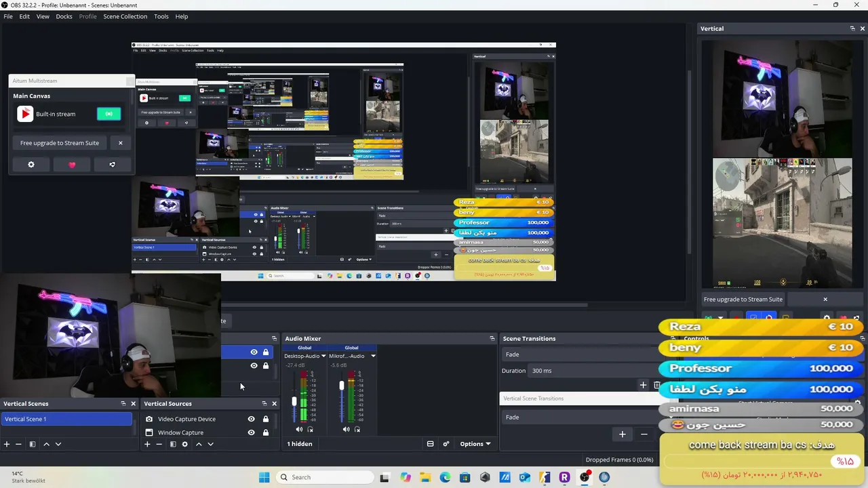Adjust the Desktop-Audio volume slider
The width and height of the screenshot is (868, 488).
point(294,401)
